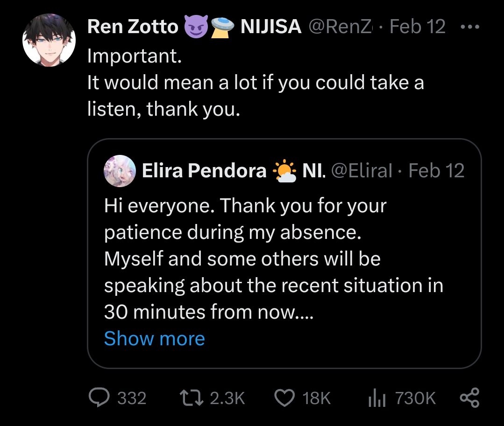This screenshot has width=504, height=426.
Task: Open view analytics bar chart icon
Action: 376,398
